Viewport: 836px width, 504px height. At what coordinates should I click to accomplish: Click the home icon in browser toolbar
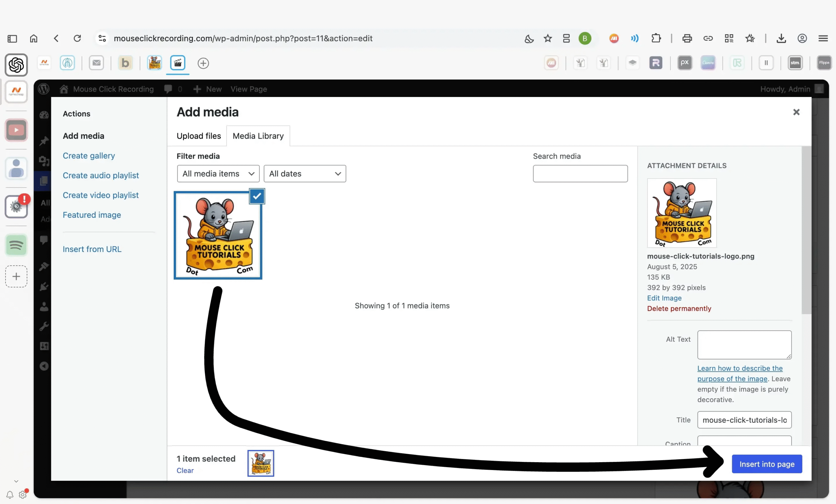[34, 38]
